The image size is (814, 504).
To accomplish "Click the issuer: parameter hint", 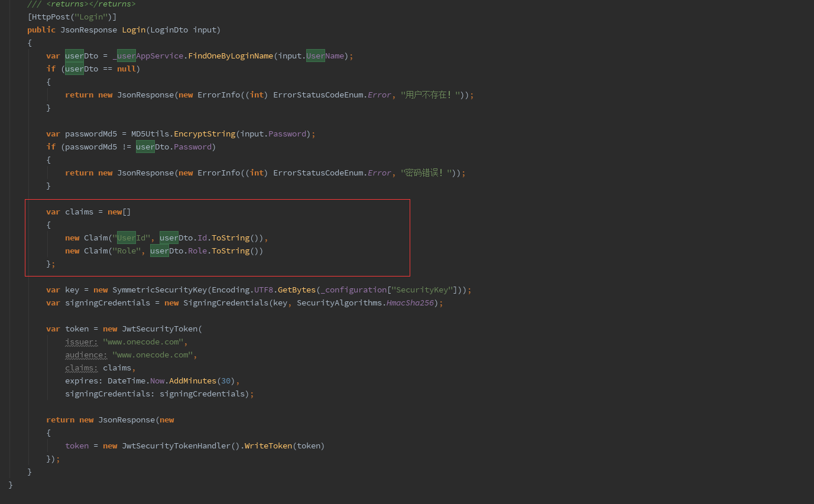I will (82, 342).
